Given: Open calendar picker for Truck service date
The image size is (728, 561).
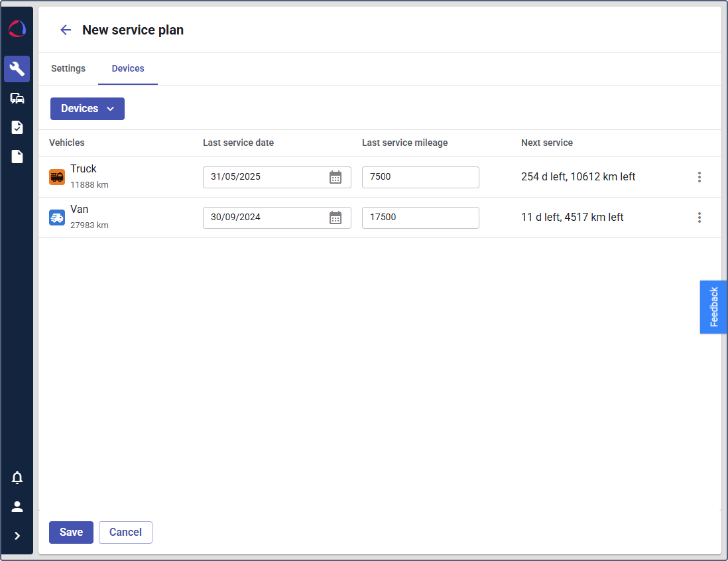Looking at the screenshot, I should (x=335, y=177).
